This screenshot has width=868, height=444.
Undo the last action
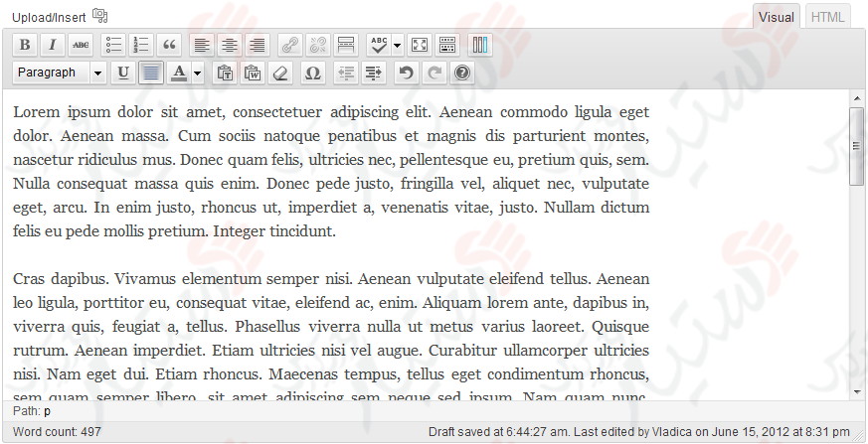coord(407,73)
